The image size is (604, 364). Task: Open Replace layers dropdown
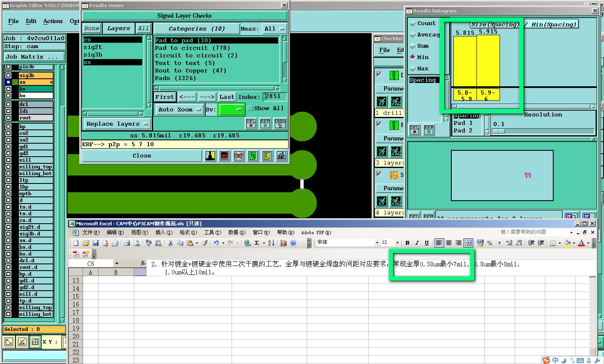[117, 124]
